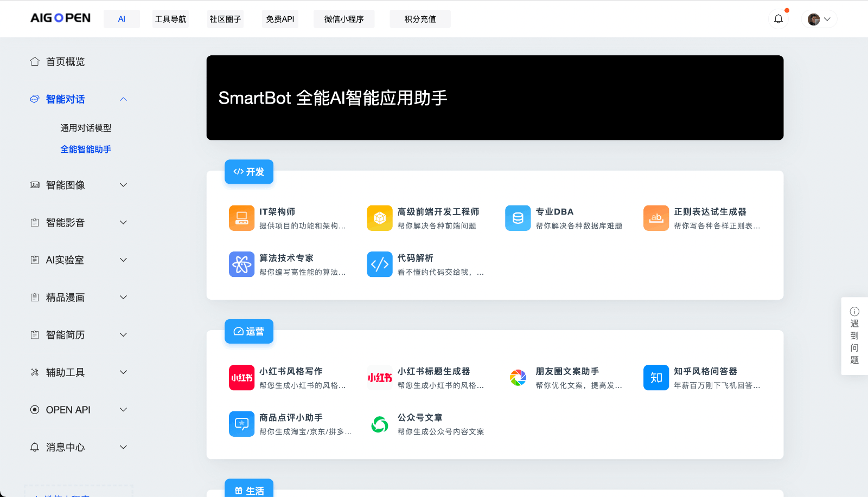This screenshot has width=868, height=497.
Task: Expand the OPEN API section
Action: point(124,410)
